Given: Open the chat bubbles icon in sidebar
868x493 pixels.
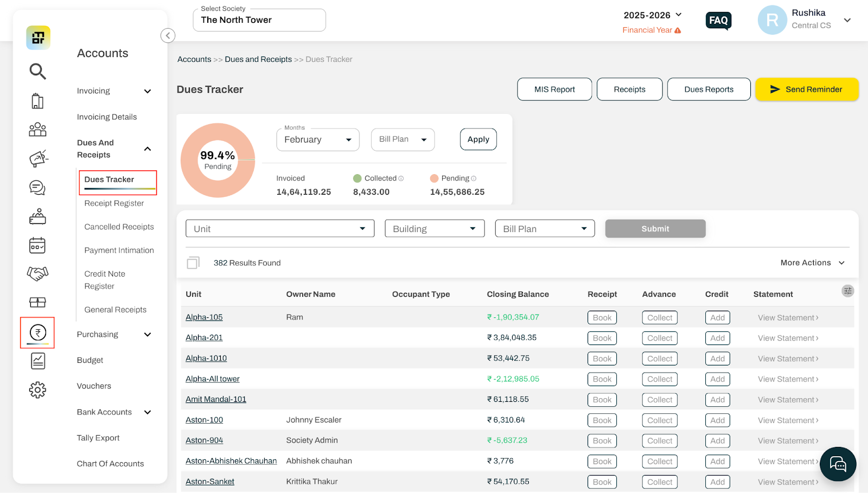Looking at the screenshot, I should pyautogui.click(x=37, y=188).
